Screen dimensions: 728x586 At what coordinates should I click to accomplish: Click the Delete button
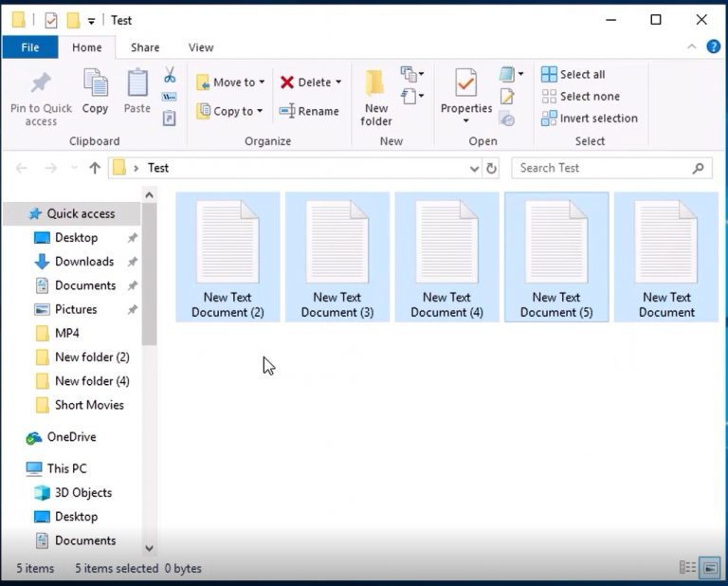[x=306, y=82]
